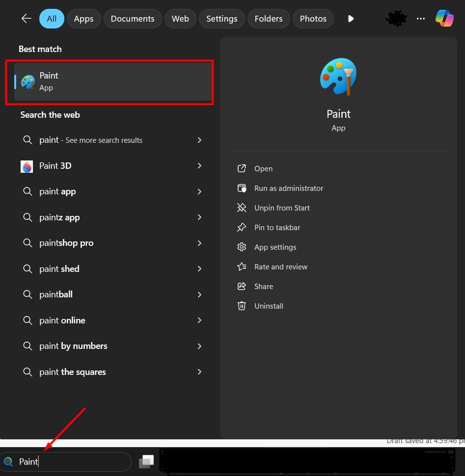Click the Paint palette icon in best match
This screenshot has height=476, width=465.
click(28, 81)
